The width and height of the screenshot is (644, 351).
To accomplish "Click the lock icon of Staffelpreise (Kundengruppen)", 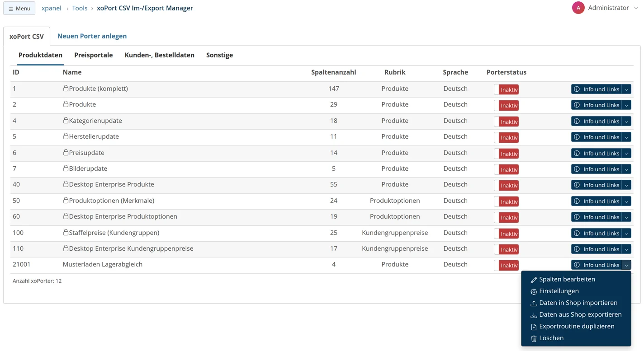I will tap(66, 232).
